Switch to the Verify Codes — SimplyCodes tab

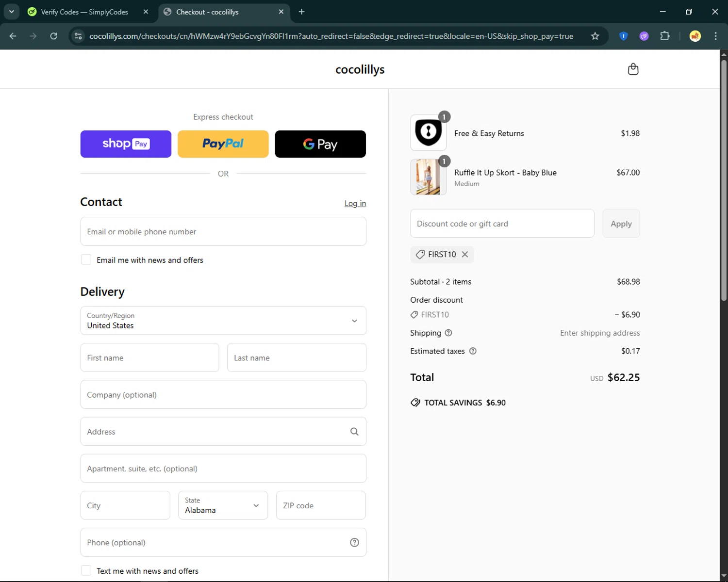(84, 12)
